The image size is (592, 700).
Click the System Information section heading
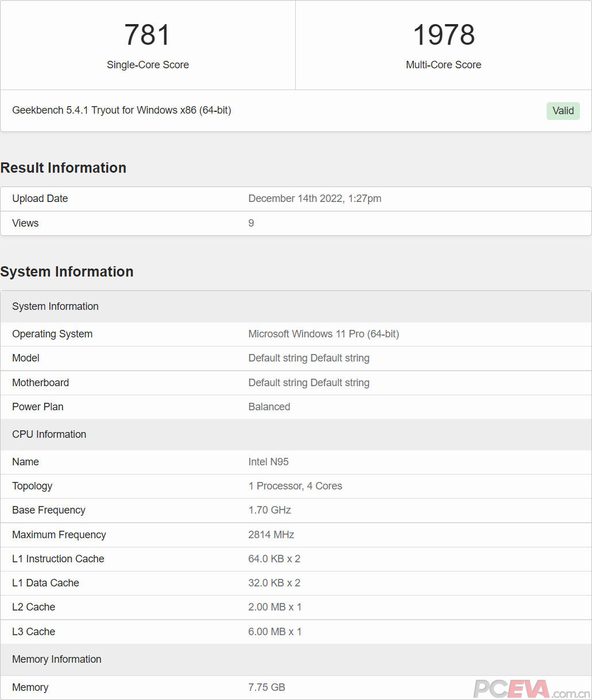67,271
